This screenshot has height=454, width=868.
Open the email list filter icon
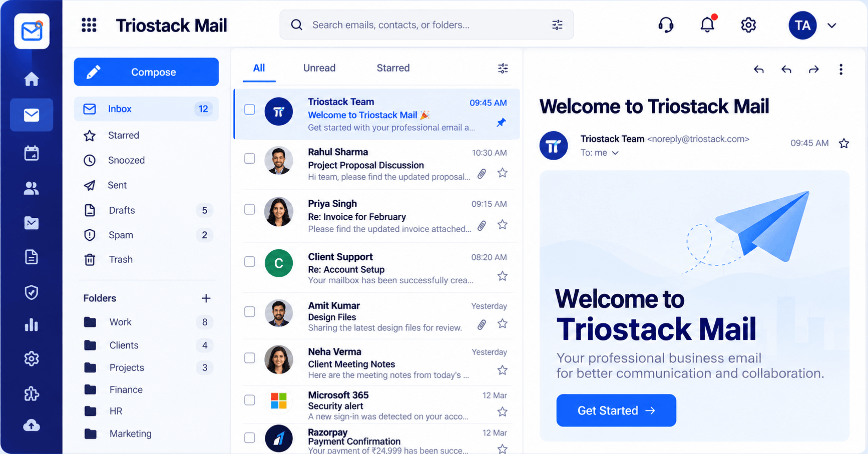(x=503, y=69)
